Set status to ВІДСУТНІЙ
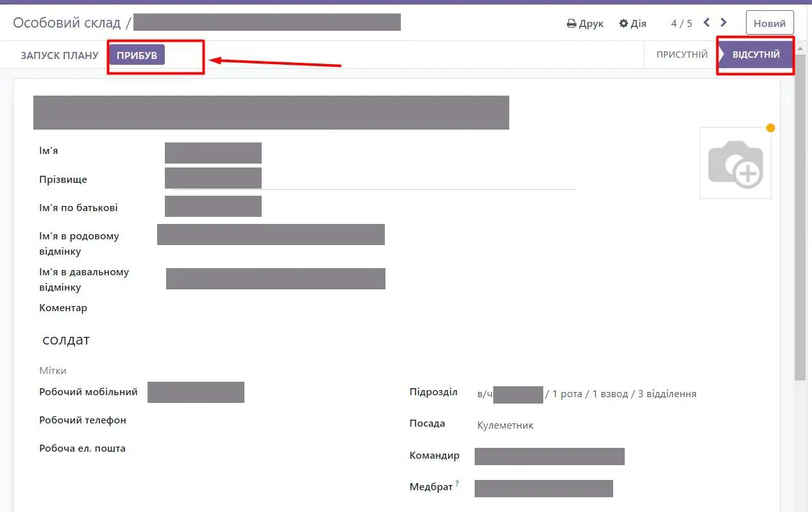The height and width of the screenshot is (512, 812). pyautogui.click(x=756, y=55)
